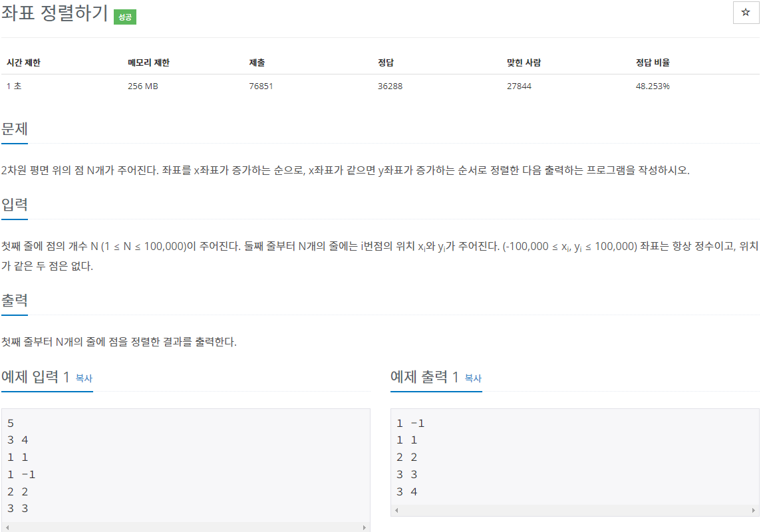Click the star bookmark icon
The image size is (763, 532).
[746, 13]
